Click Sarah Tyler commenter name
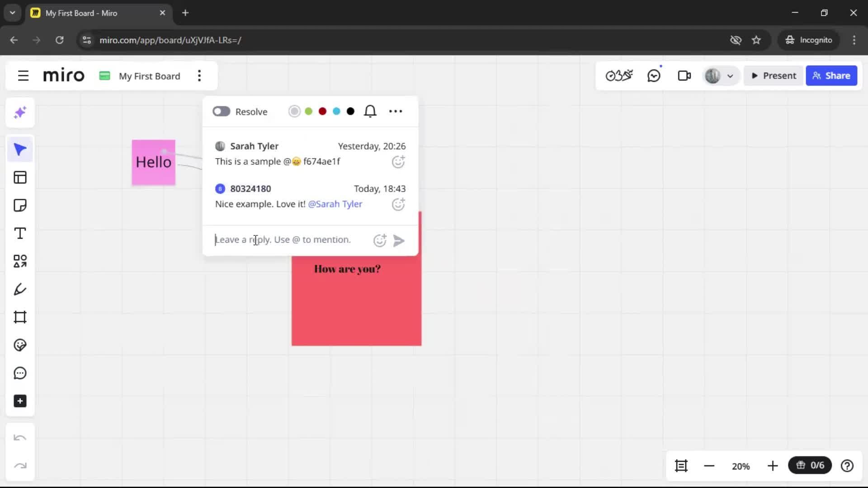 [x=254, y=146]
